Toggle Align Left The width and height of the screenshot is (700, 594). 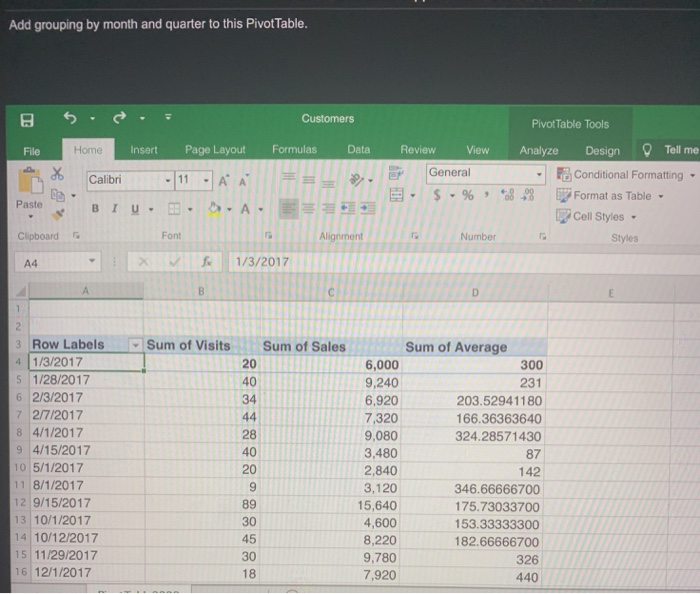tap(289, 209)
